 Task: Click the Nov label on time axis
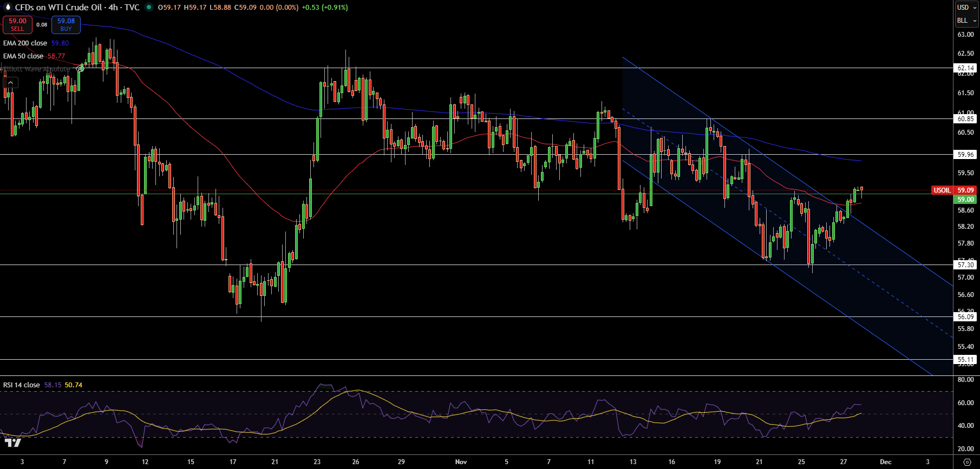(461, 462)
